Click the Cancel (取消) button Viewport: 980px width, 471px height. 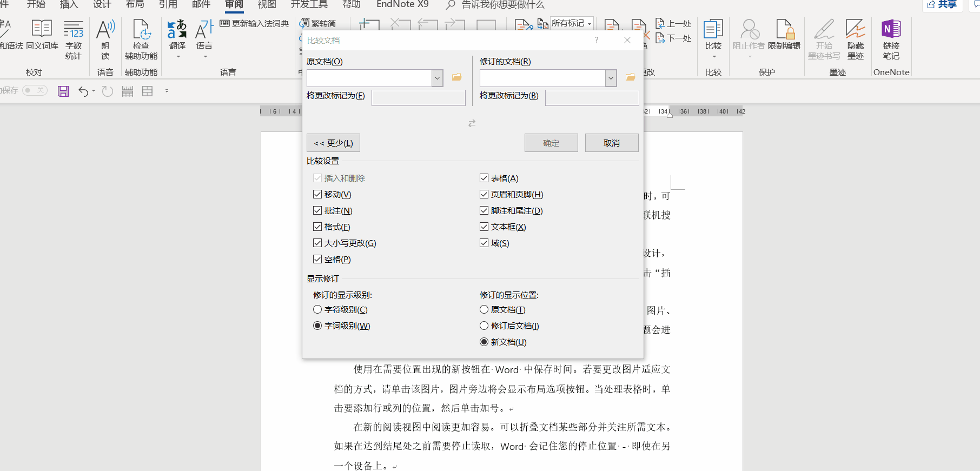click(x=612, y=143)
